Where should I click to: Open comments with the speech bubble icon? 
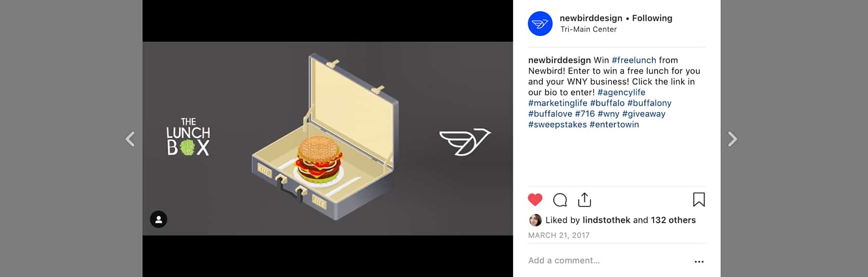click(560, 200)
